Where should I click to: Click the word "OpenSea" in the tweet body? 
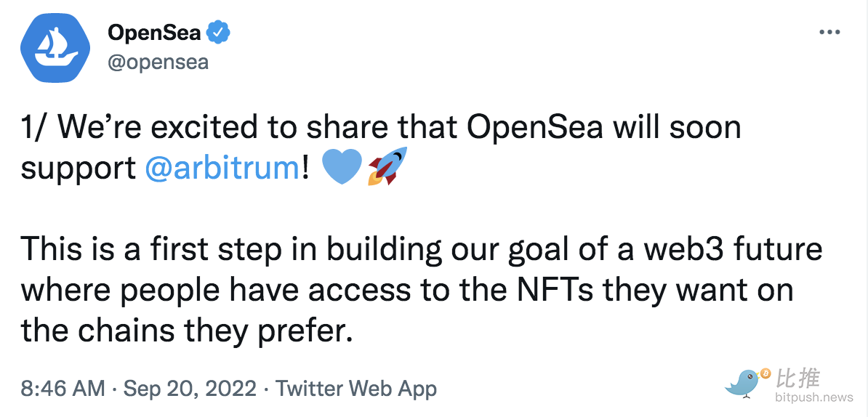click(x=536, y=127)
